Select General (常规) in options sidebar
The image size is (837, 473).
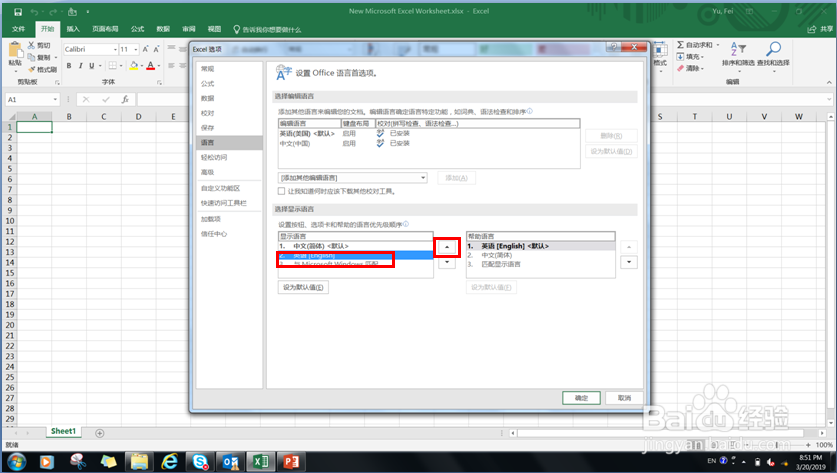(228, 69)
